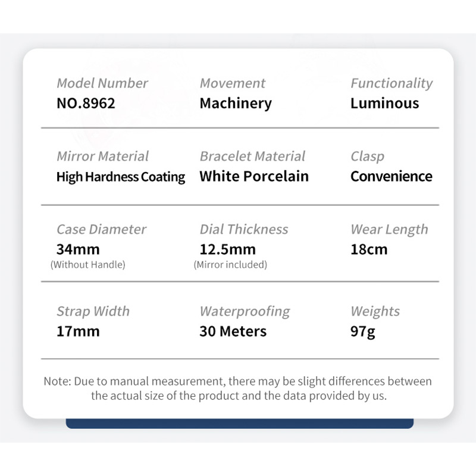Viewport: 476px width, 476px height.
Task: Click the Movement heading
Action: click(x=233, y=83)
